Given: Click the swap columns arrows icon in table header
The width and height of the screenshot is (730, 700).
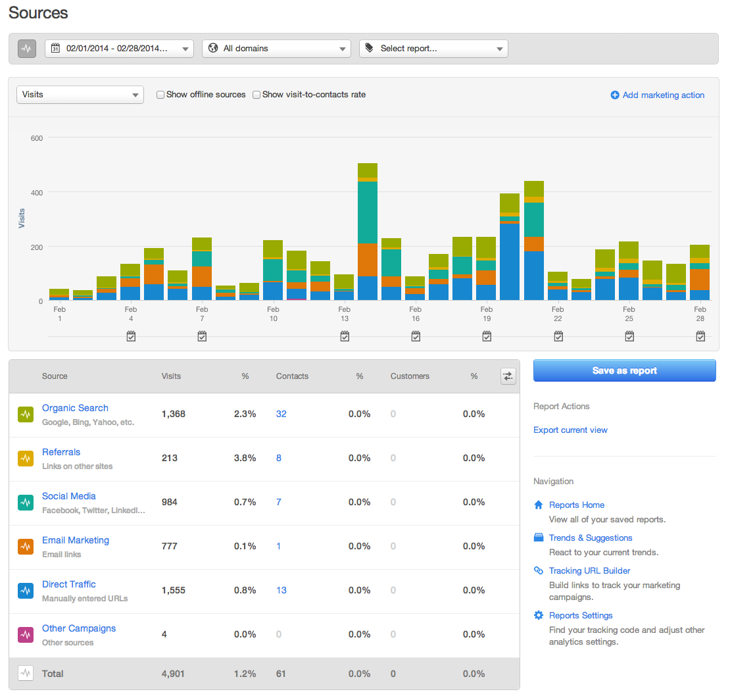Looking at the screenshot, I should pos(508,376).
